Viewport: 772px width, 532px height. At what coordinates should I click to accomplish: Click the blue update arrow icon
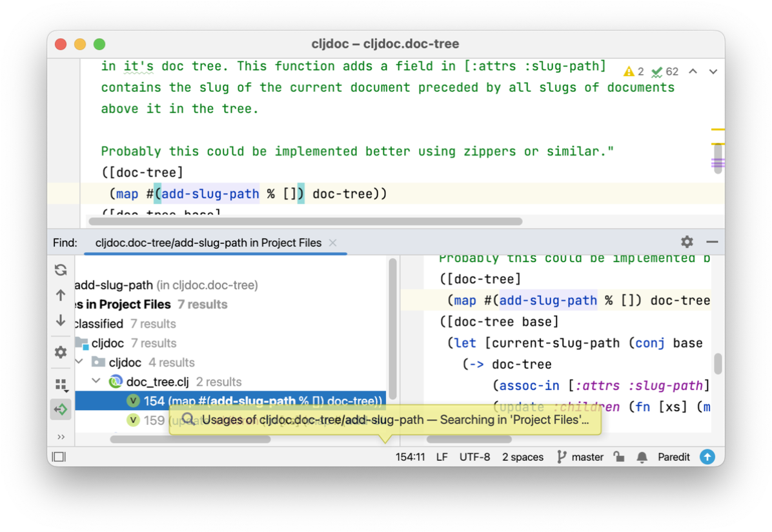tap(707, 456)
